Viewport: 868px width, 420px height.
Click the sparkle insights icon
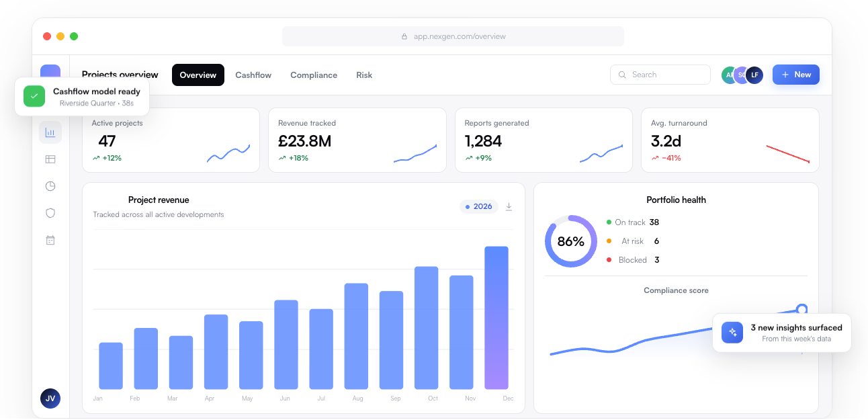click(x=732, y=333)
